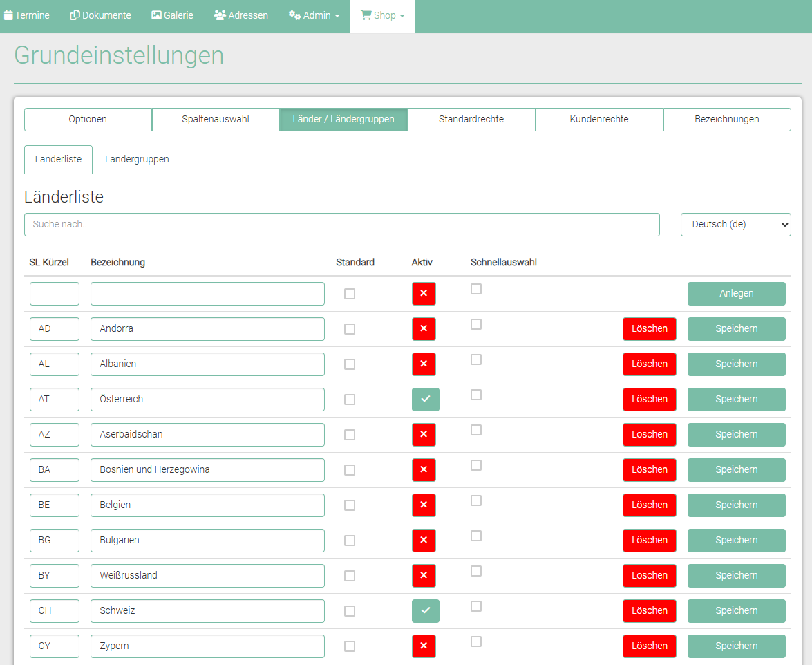The height and width of the screenshot is (665, 812).
Task: Click the Suche nach search field
Action: (341, 225)
